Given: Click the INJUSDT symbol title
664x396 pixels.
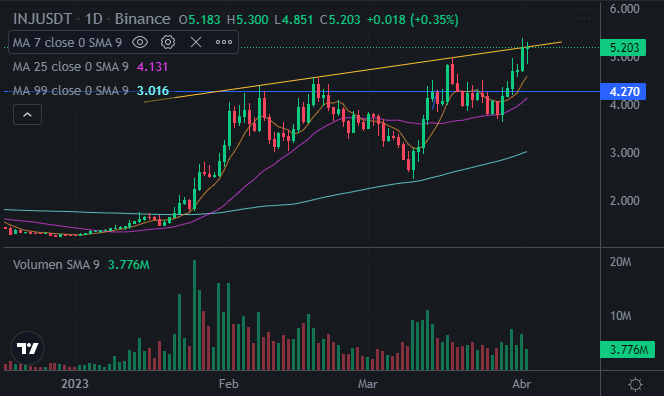Looking at the screenshot, I should (42, 19).
